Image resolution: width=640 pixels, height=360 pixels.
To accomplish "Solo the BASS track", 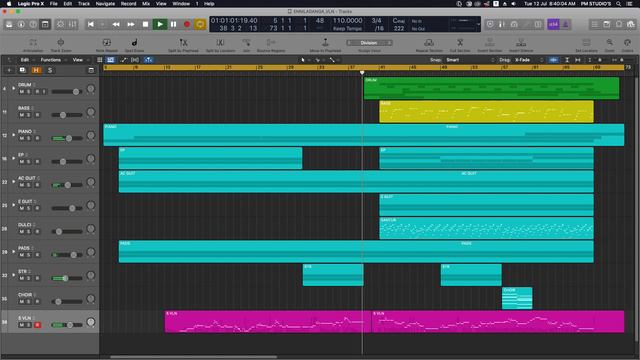I will 29,115.
